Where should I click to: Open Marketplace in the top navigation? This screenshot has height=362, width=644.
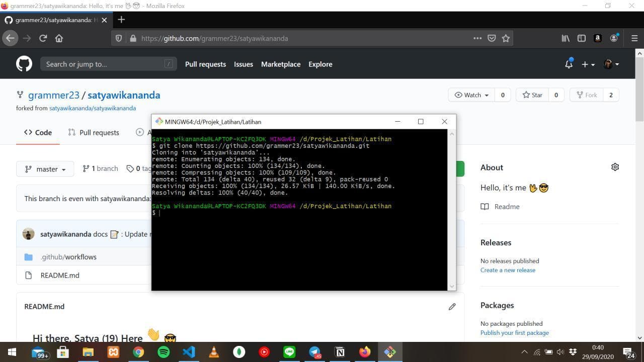coord(280,64)
